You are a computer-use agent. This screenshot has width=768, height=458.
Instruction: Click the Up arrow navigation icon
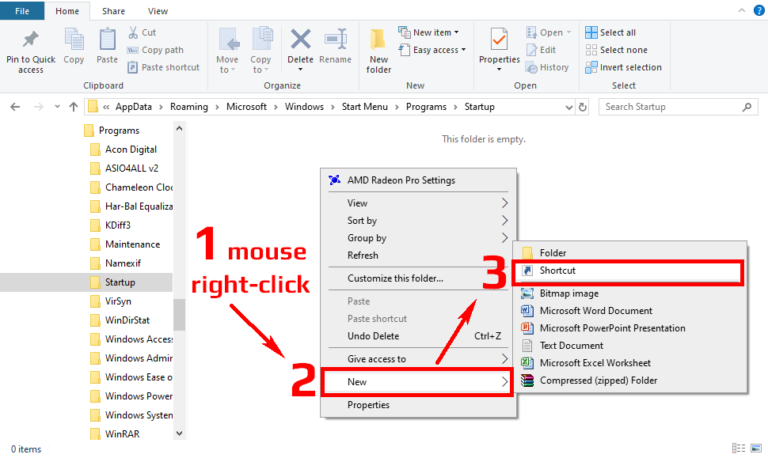74,106
